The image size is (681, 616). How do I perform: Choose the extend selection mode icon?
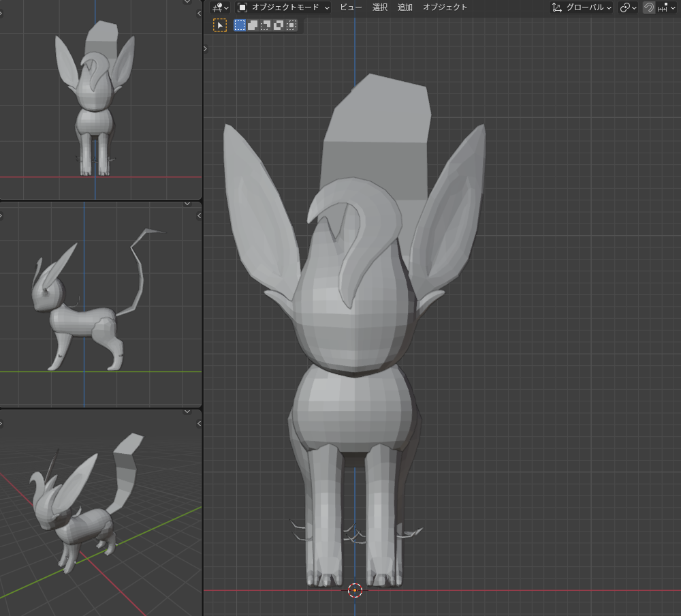click(253, 25)
